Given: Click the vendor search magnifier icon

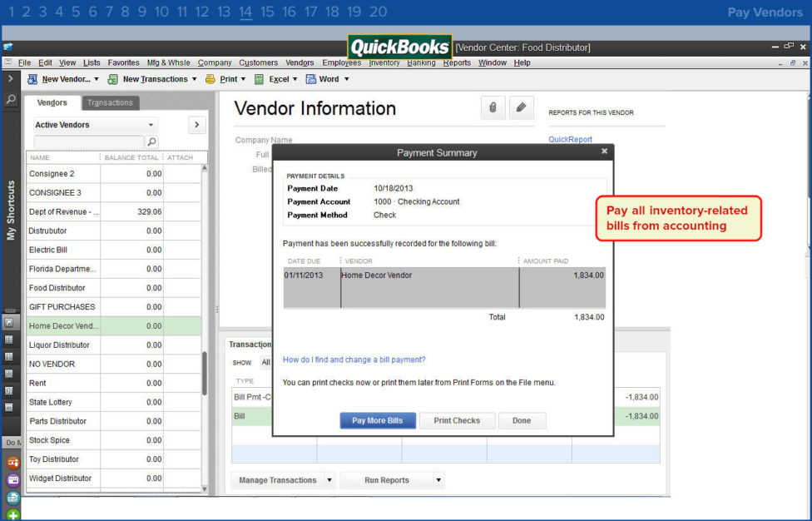Looking at the screenshot, I should click(x=151, y=141).
